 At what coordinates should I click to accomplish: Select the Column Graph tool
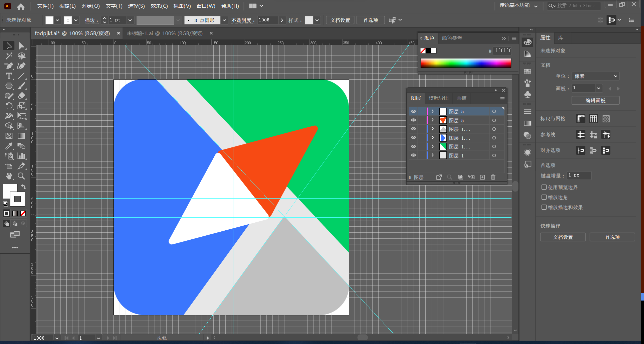(22, 156)
